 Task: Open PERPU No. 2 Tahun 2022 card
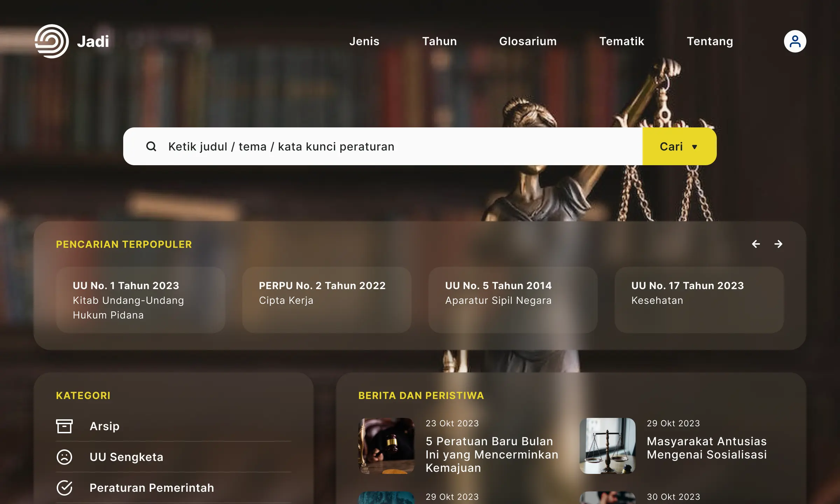327,300
